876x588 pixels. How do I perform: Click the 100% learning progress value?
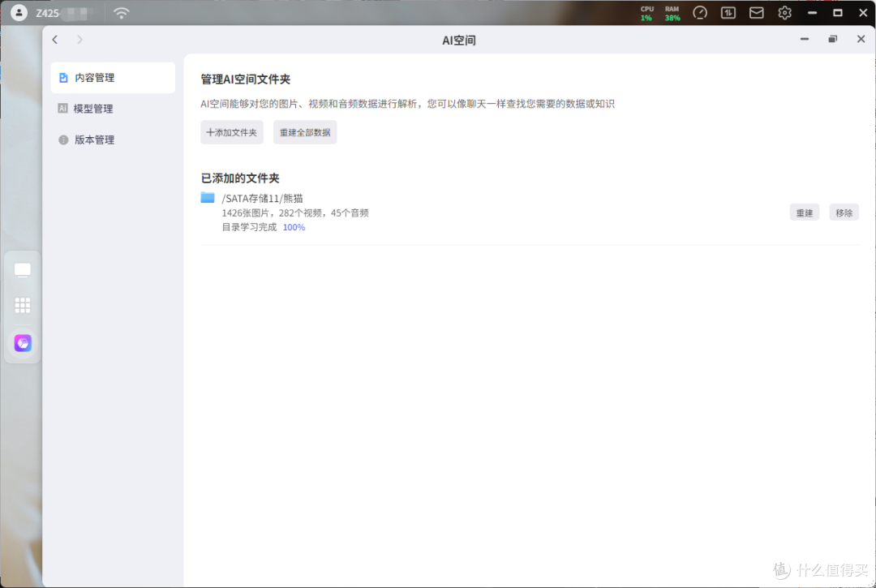point(294,227)
